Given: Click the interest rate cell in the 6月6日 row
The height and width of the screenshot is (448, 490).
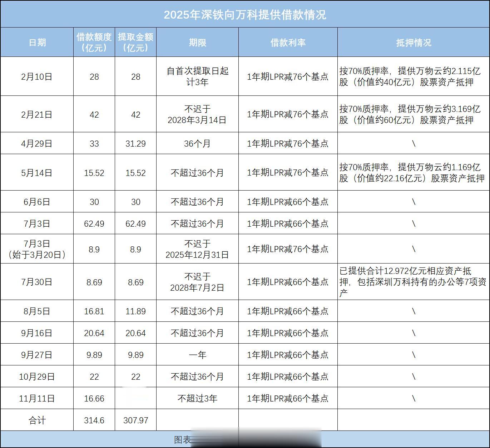Looking at the screenshot, I should click(288, 202).
